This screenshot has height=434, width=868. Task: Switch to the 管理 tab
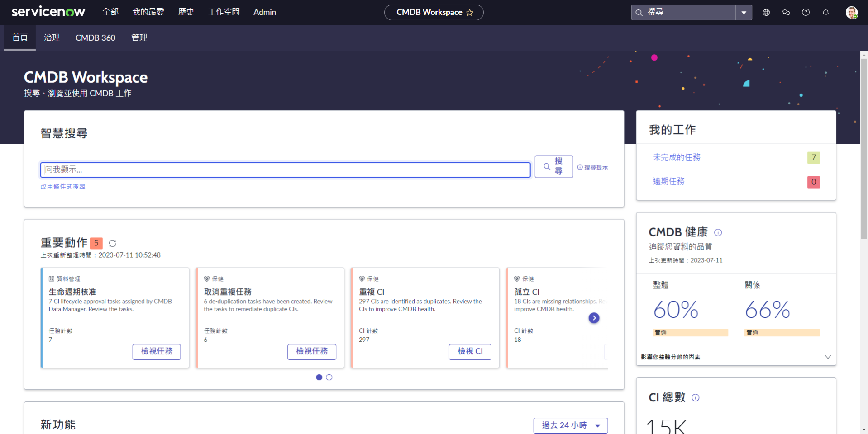click(x=139, y=38)
